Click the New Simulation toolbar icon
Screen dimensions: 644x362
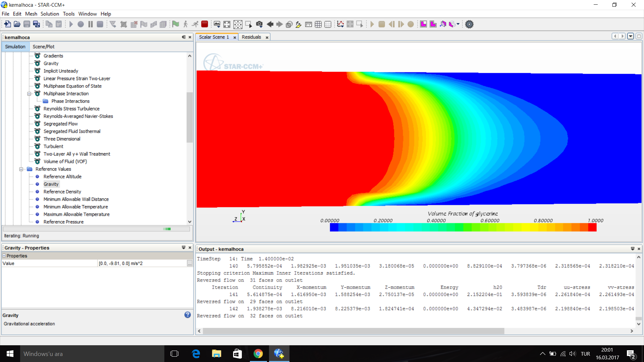7,24
